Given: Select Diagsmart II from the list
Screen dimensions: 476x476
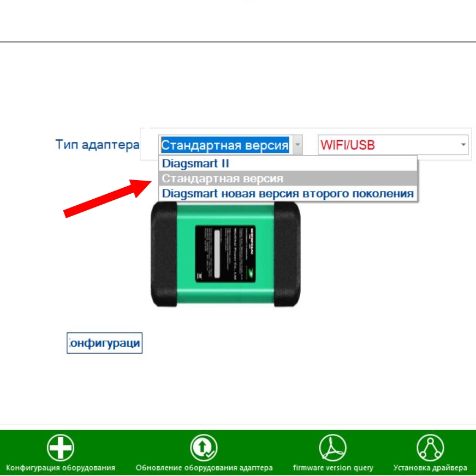Looking at the screenshot, I should [195, 164].
